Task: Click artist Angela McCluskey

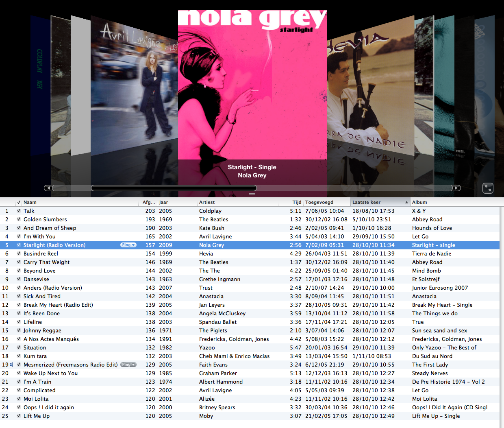Action: pyautogui.click(x=222, y=313)
